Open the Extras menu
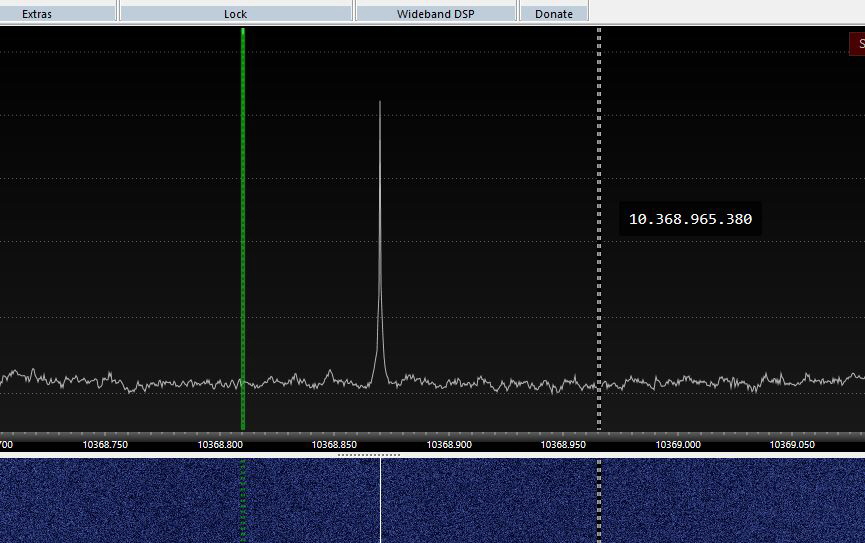 (37, 14)
